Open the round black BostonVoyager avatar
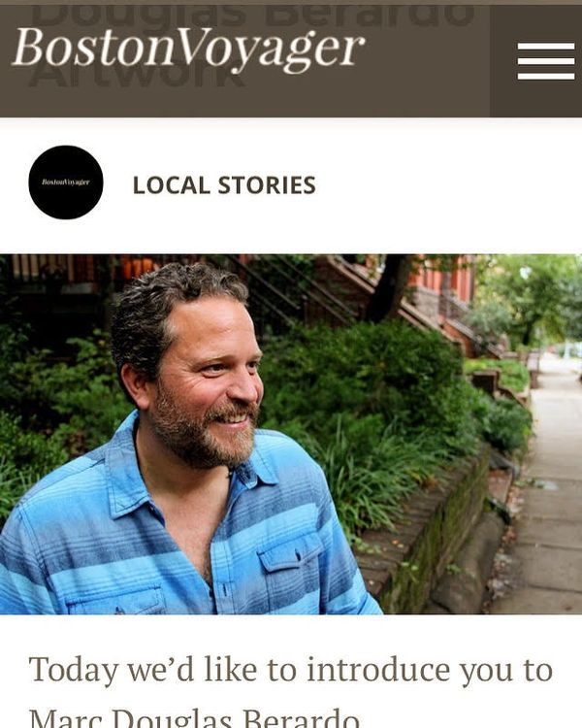This screenshot has height=728, width=582. pos(66,182)
